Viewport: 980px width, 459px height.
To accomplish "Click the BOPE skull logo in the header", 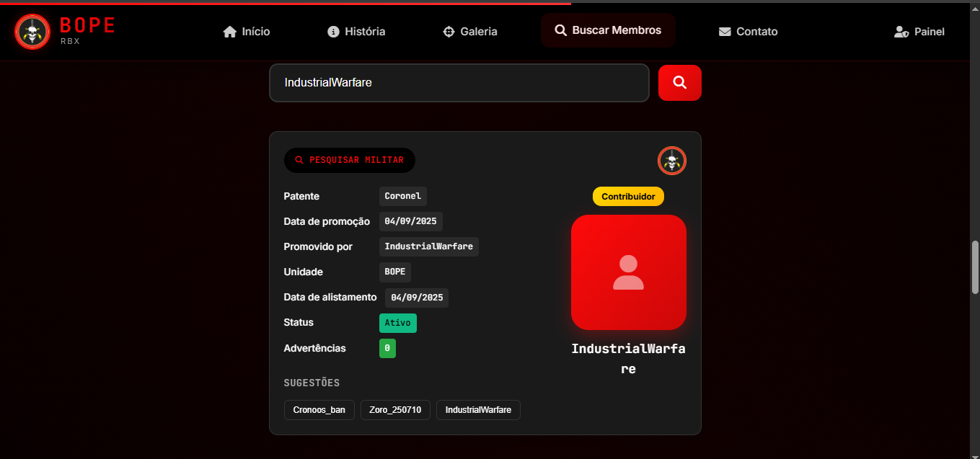I will tap(32, 32).
